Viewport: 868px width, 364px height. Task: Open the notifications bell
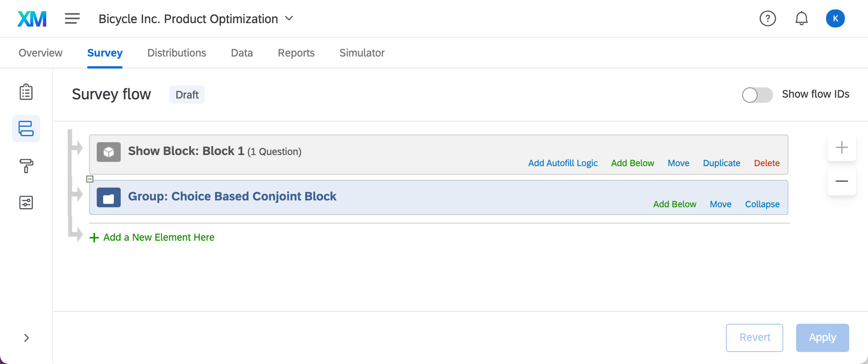(801, 19)
